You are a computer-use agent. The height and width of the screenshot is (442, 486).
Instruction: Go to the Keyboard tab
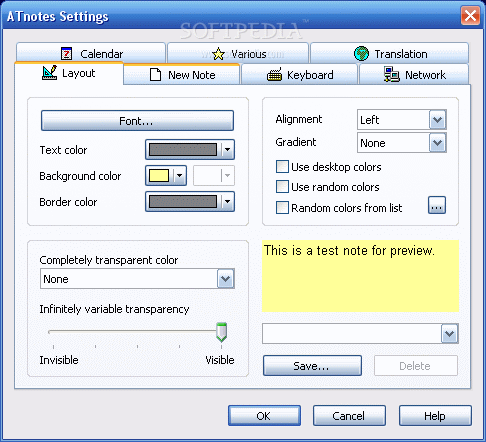point(299,75)
